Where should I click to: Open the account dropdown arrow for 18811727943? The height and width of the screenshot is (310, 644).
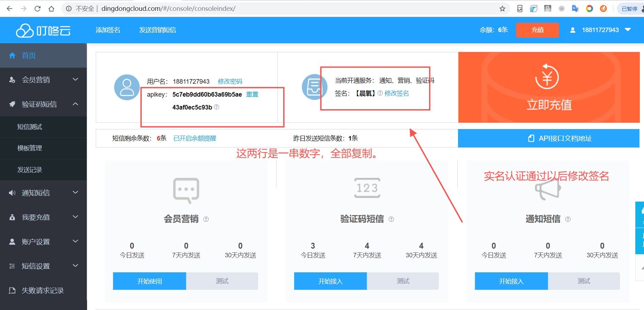coord(628,30)
